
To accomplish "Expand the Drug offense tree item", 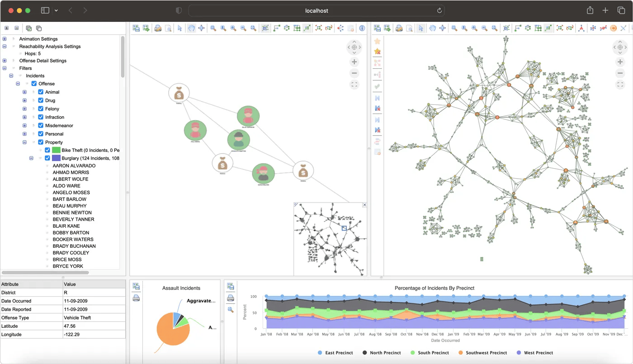I will point(24,100).
